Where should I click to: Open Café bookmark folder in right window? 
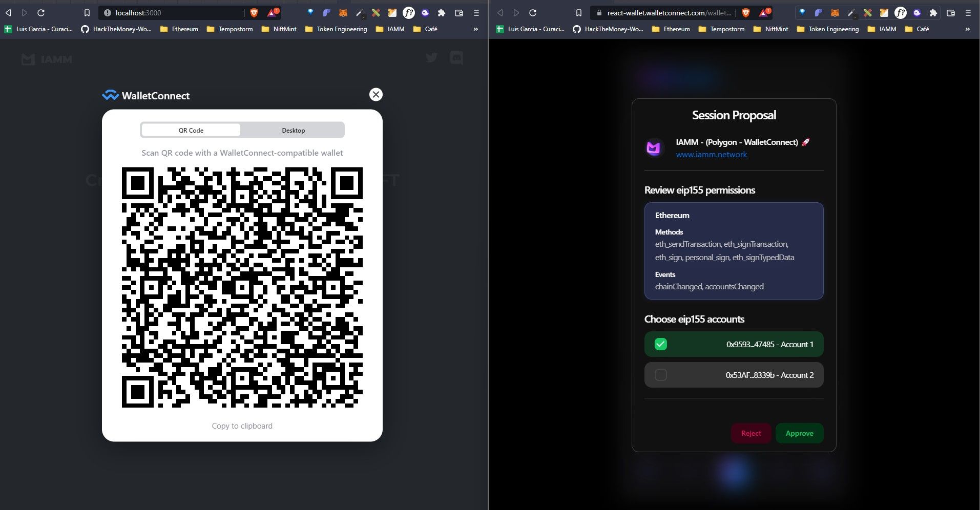pyautogui.click(x=917, y=29)
